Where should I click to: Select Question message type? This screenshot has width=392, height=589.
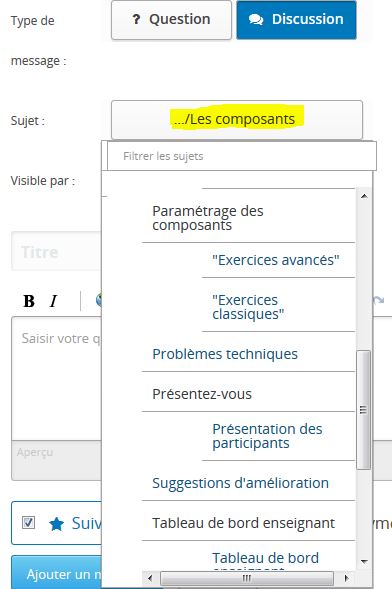pyautogui.click(x=171, y=20)
